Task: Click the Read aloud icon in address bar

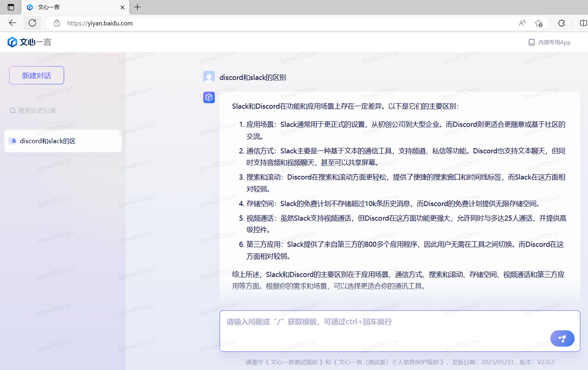Action: point(522,23)
